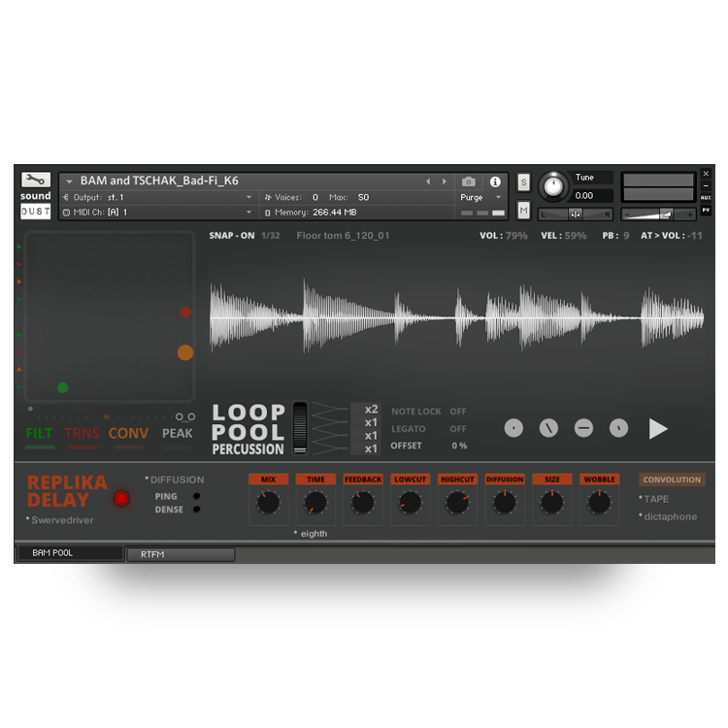The image size is (728, 728).
Task: Click the small grey dot below XY pad
Action: point(31,409)
